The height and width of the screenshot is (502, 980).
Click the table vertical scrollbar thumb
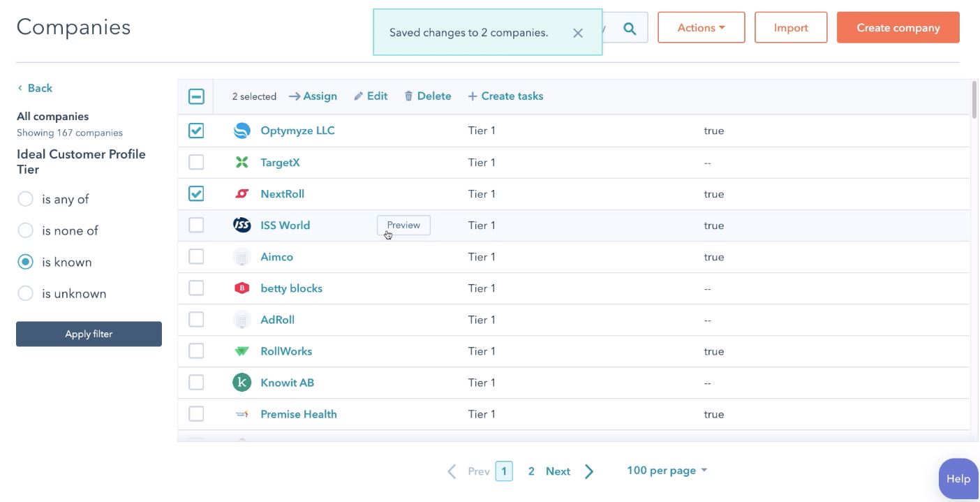[974, 99]
